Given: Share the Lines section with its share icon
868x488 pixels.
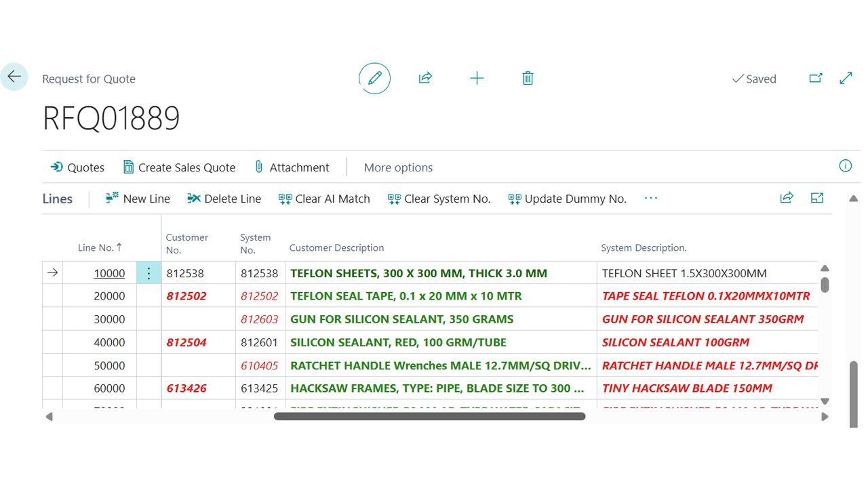Looking at the screenshot, I should 787,198.
